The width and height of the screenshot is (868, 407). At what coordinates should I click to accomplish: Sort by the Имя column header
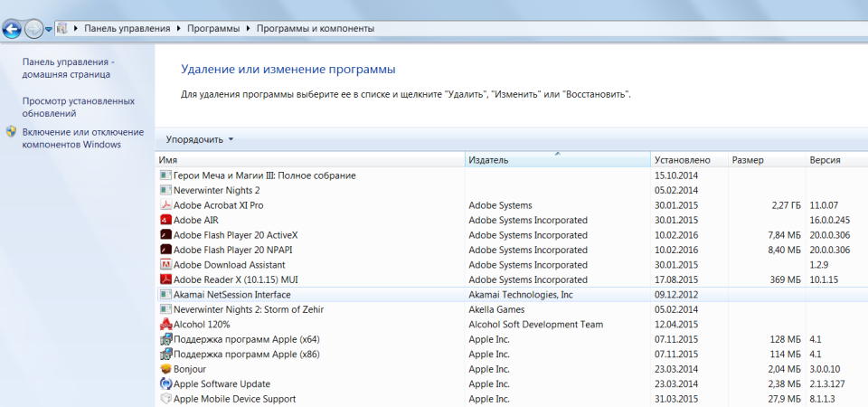click(310, 160)
